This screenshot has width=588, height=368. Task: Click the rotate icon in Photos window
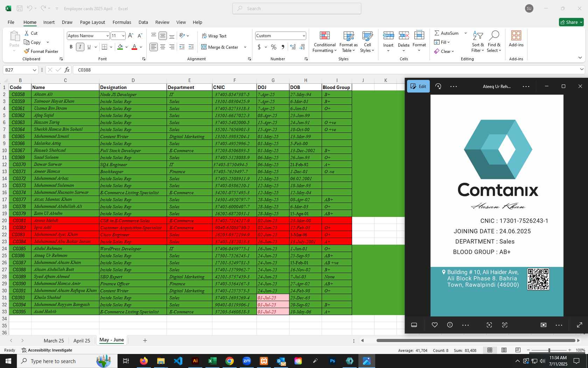pyautogui.click(x=438, y=86)
